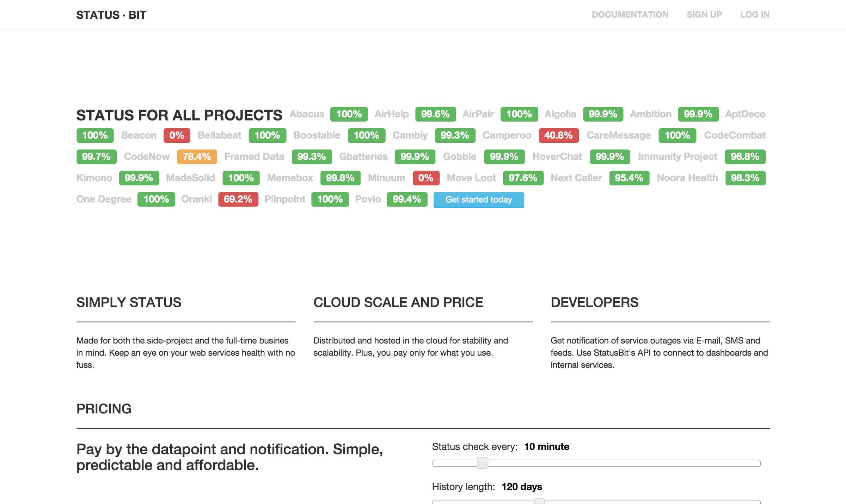
Task: Click the Get started today button
Action: tap(478, 199)
